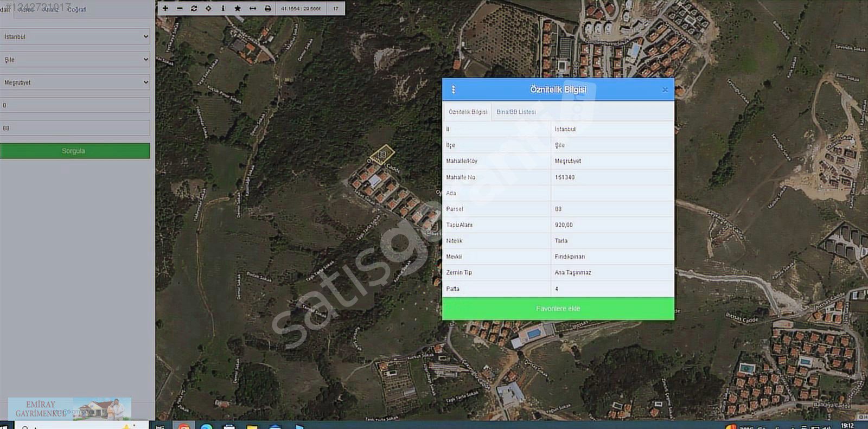Image resolution: width=868 pixels, height=429 pixels.
Task: Click the parcel number field containing 88
Action: [x=75, y=128]
